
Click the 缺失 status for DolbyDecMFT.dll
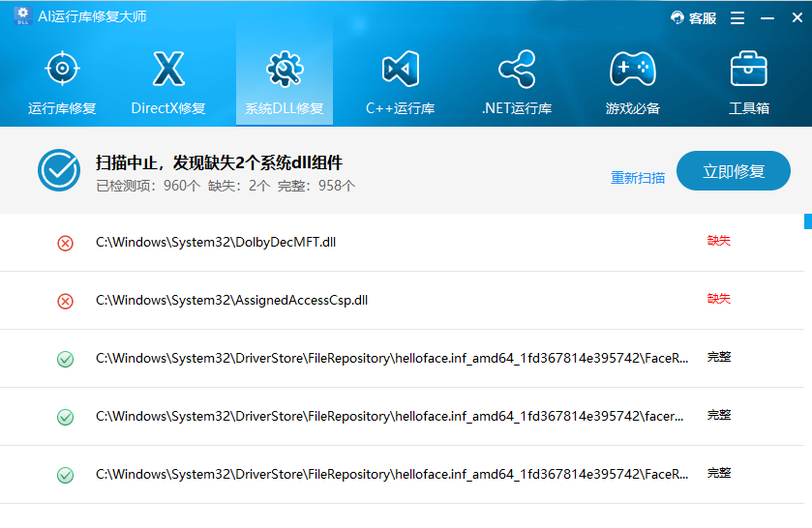coord(719,241)
